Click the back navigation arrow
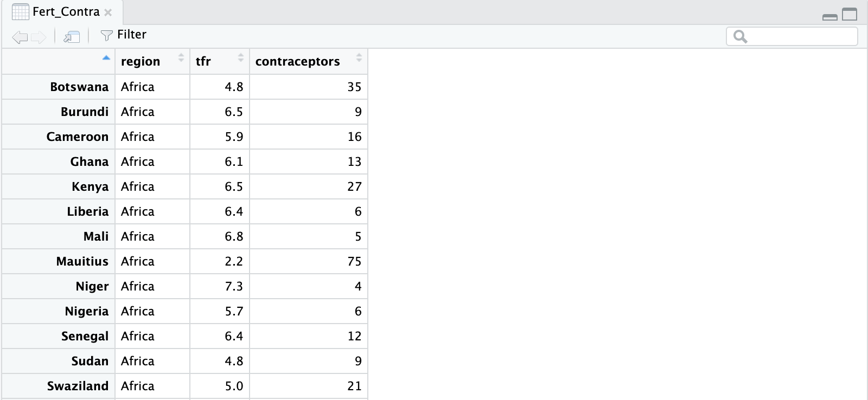 [20, 37]
